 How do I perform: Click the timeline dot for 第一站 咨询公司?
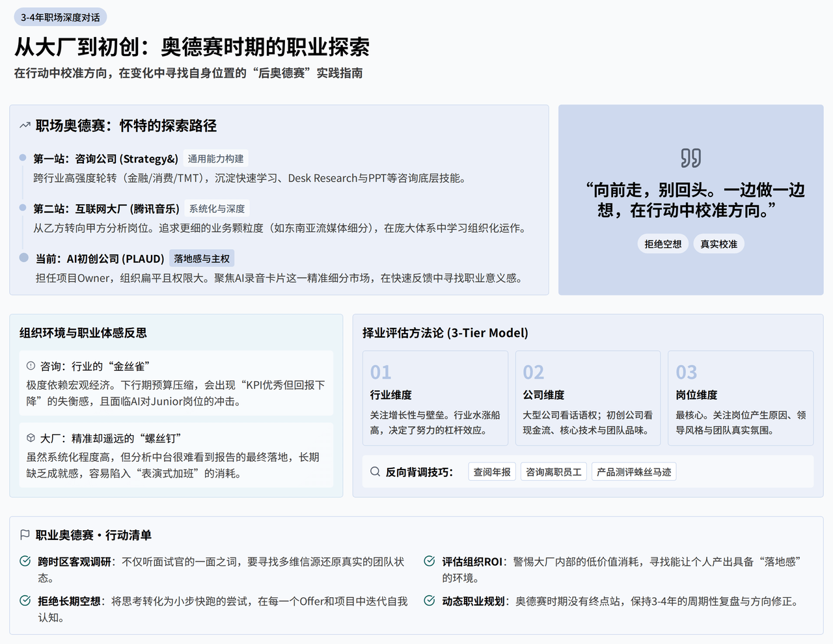click(x=23, y=157)
